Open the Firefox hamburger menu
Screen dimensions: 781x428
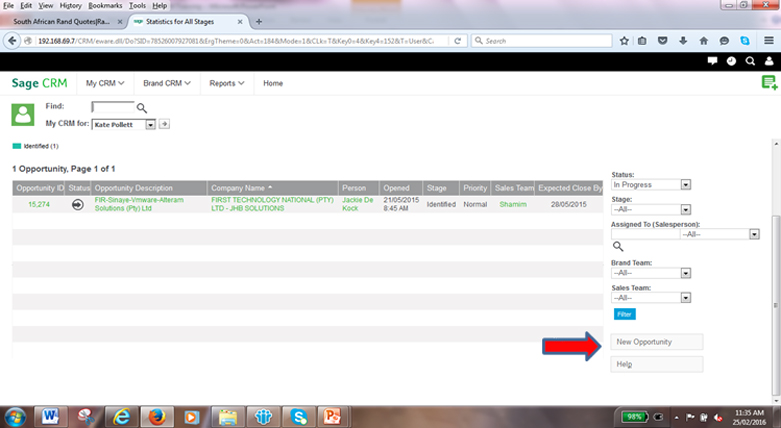pos(769,41)
